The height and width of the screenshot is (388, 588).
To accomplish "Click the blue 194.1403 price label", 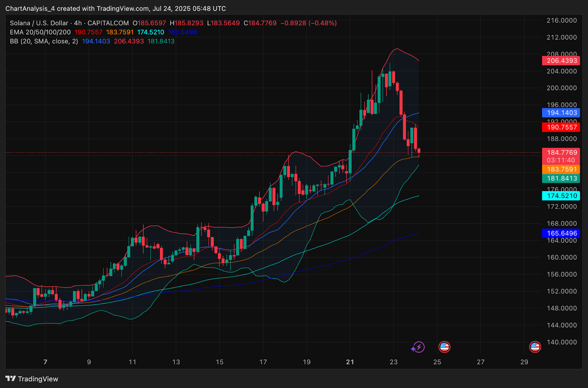I will [561, 113].
